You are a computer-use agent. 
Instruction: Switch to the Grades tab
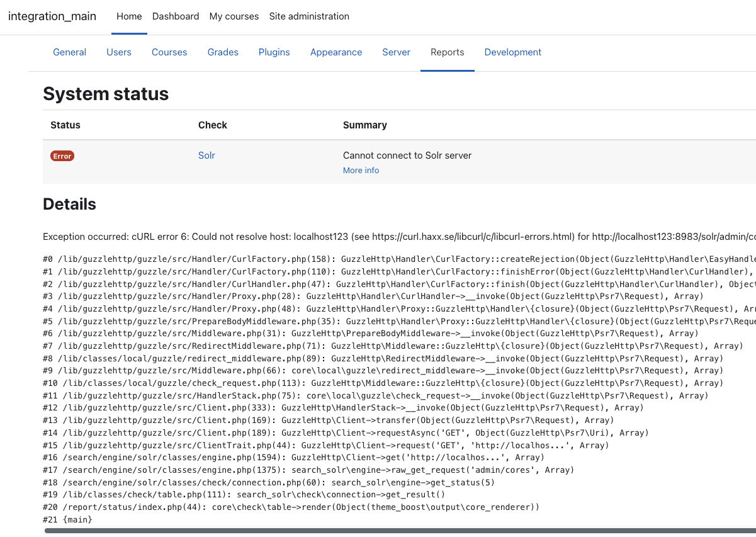223,52
